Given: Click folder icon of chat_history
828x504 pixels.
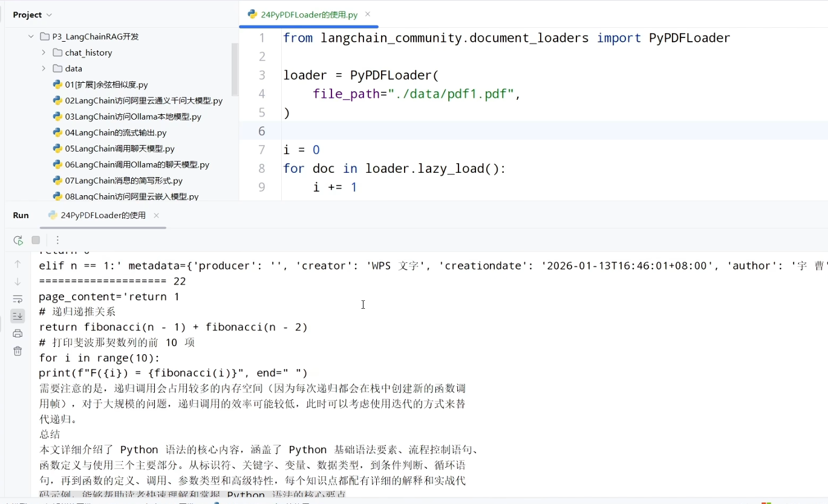Looking at the screenshot, I should (57, 53).
